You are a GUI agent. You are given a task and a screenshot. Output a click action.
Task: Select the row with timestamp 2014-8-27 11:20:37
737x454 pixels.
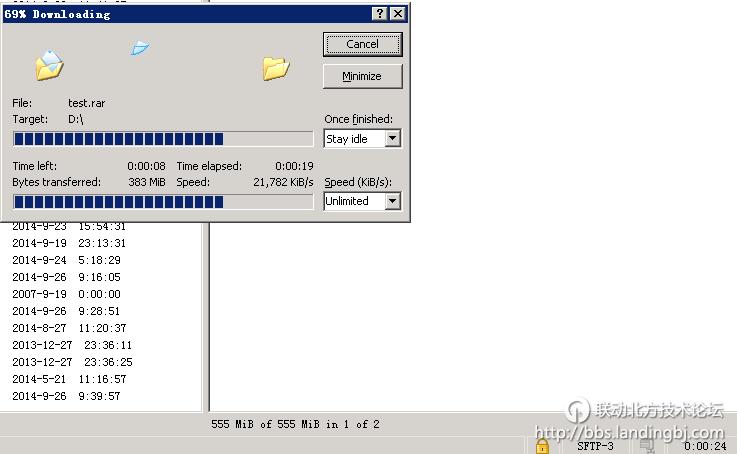tap(66, 328)
